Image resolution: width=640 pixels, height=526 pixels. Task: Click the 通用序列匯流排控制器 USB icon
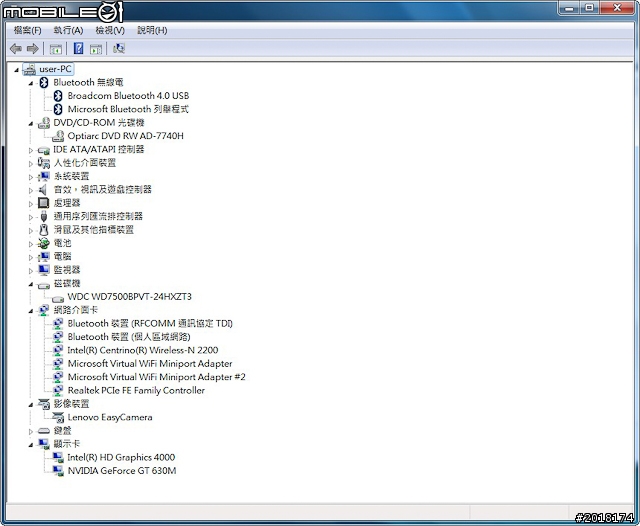click(44, 216)
